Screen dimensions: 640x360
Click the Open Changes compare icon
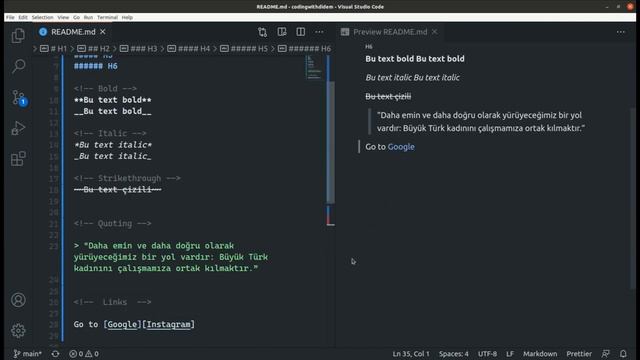[x=262, y=32]
